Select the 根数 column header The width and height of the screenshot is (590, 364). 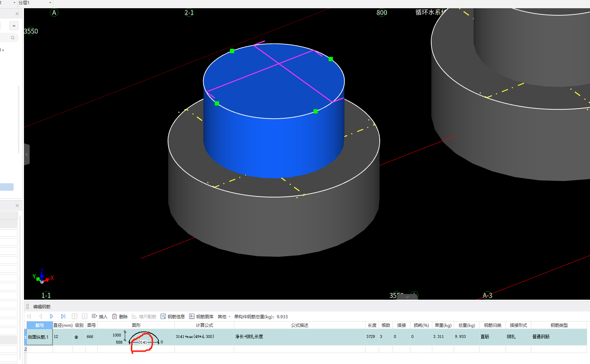pos(385,325)
